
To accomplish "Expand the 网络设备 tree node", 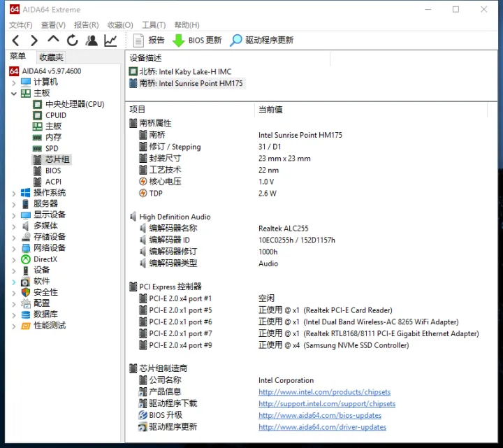I will click(x=13, y=249).
